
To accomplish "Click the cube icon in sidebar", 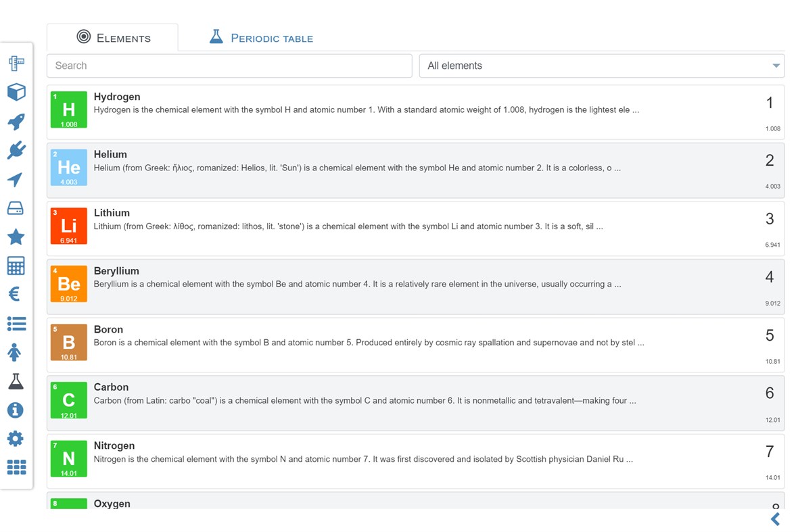I will point(16,92).
